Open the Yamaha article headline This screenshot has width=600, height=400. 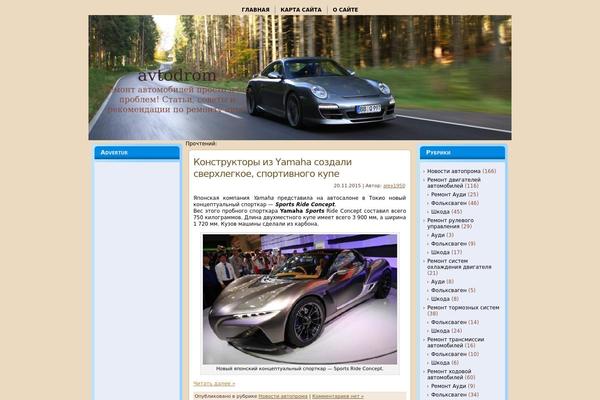click(x=272, y=168)
